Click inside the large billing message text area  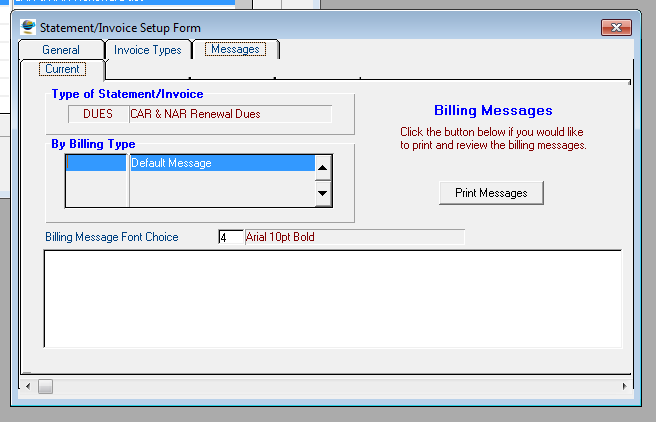click(332, 298)
